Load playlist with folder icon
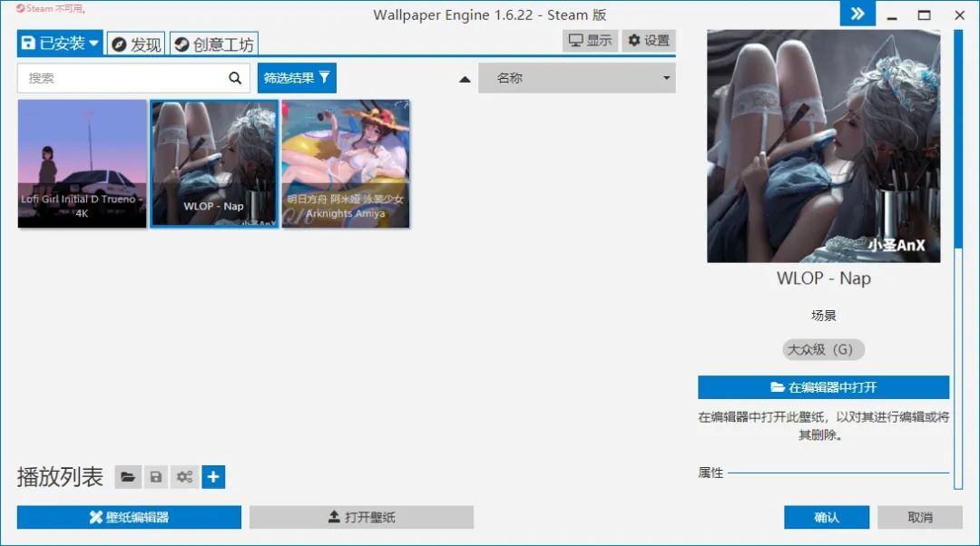The image size is (980, 546). pyautogui.click(x=128, y=477)
